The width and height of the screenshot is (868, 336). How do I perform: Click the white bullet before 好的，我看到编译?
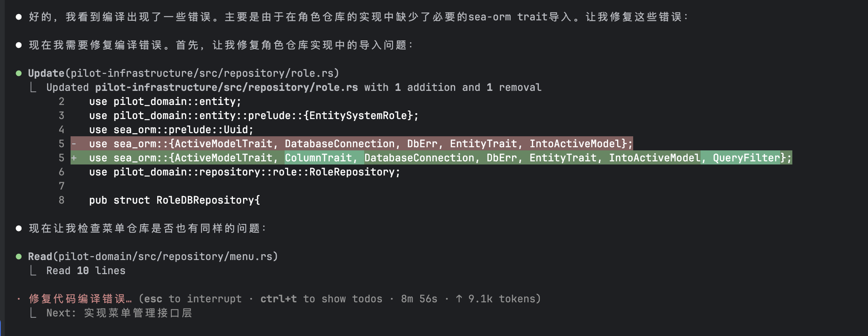(x=18, y=17)
